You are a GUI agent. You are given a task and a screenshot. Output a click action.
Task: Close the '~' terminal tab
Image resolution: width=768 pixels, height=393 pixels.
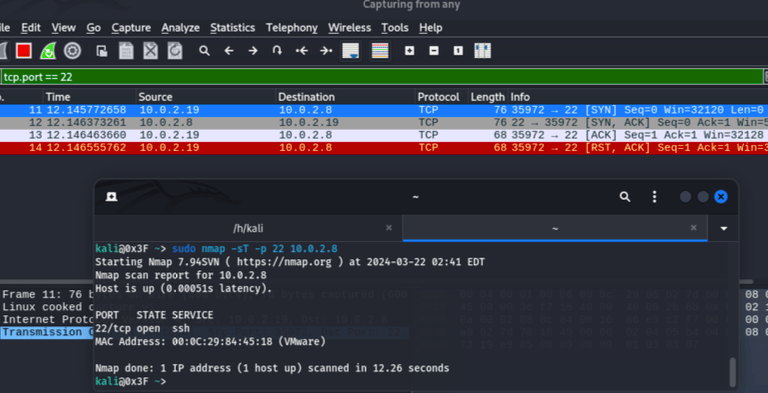[x=694, y=228]
